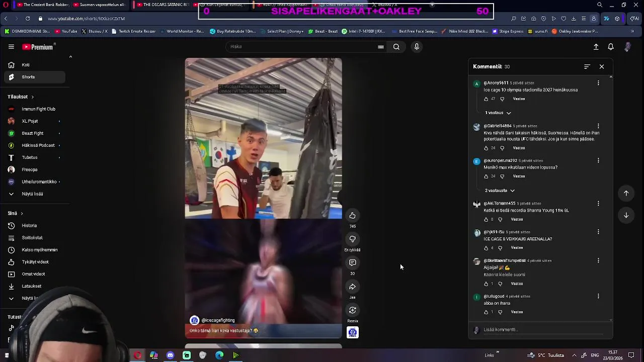Dislike the Short (En tykkää)
This screenshot has height=362, width=644.
tap(352, 239)
